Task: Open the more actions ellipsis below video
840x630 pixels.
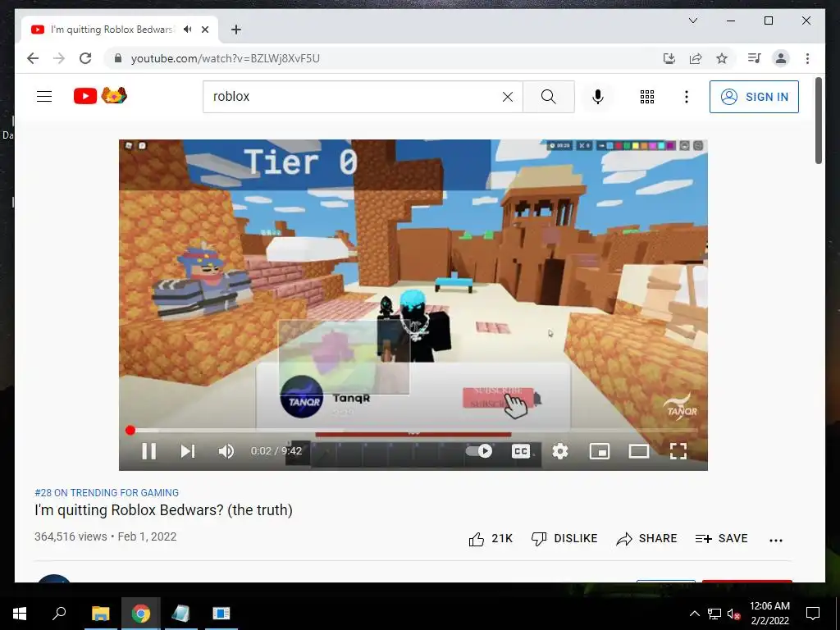Action: tap(776, 540)
